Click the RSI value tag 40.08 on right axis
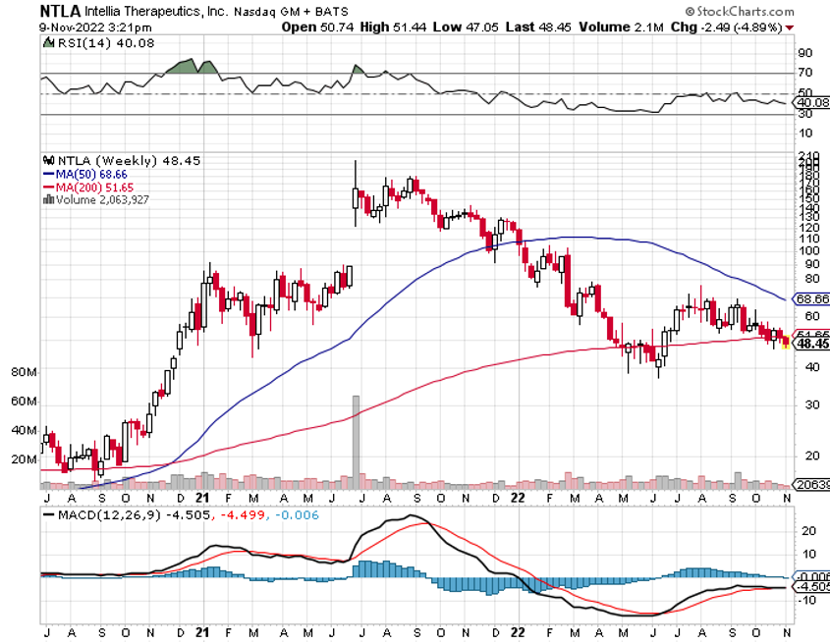Image resolution: width=830 pixels, height=644 pixels. [x=809, y=102]
